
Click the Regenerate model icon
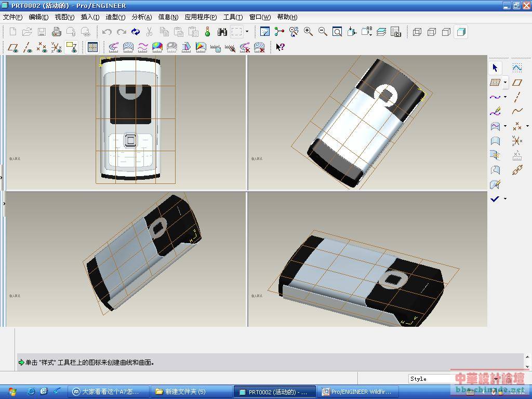pos(136,32)
